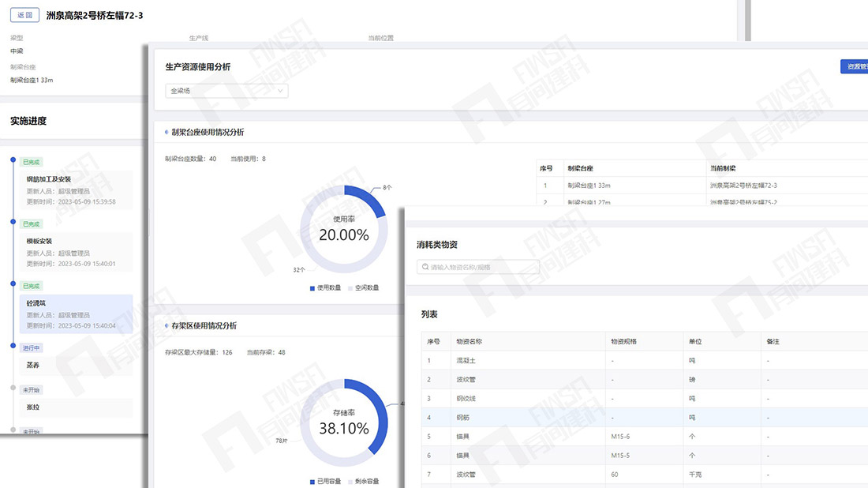Viewport: 868px width, 488px height.
Task: Click the 生产资源使用分析 panel title
Action: tap(197, 67)
